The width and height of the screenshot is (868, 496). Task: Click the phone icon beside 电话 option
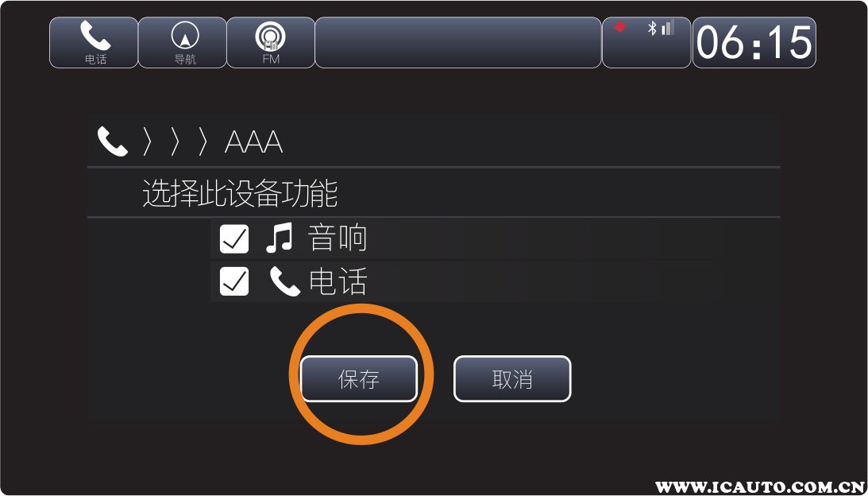pyautogui.click(x=284, y=281)
